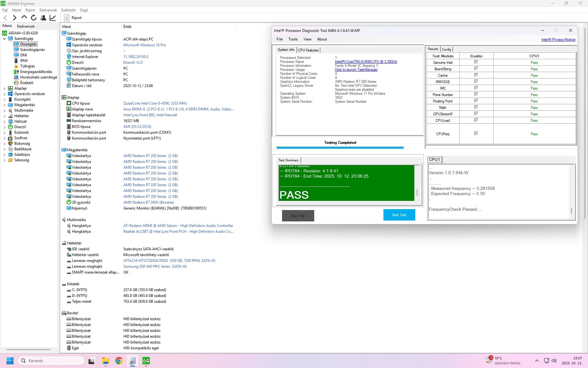Toggle the Floating Point test checkbox
The height and width of the screenshot is (368, 588).
[x=476, y=101]
